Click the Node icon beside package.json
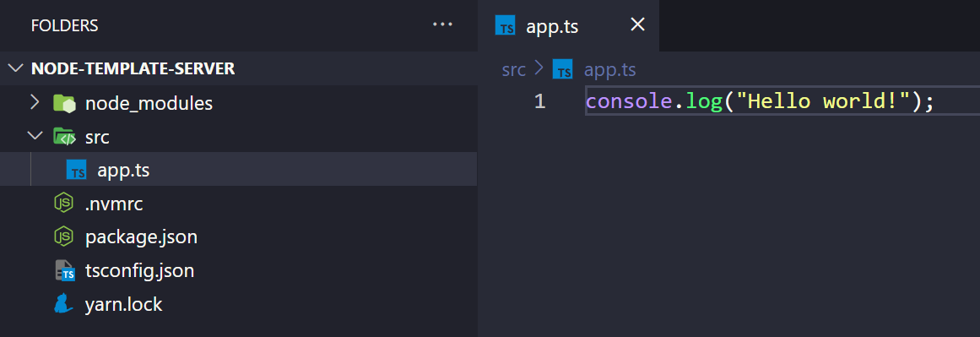 tap(64, 237)
